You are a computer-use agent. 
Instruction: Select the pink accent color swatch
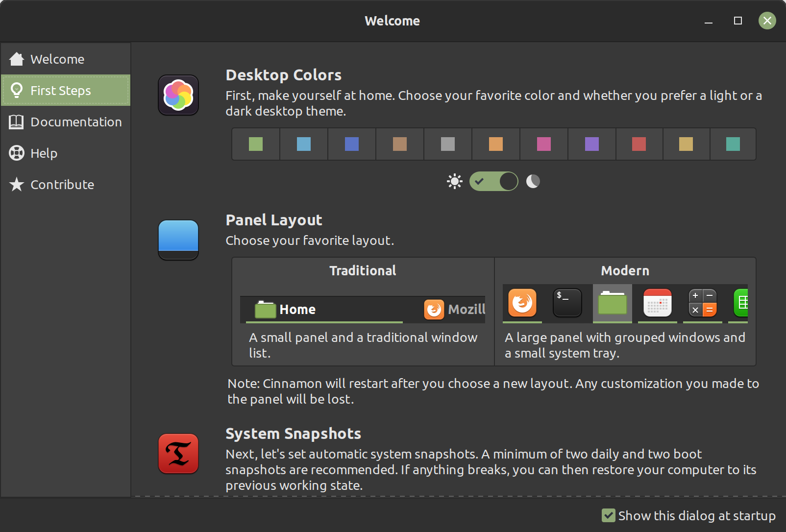coord(544,144)
